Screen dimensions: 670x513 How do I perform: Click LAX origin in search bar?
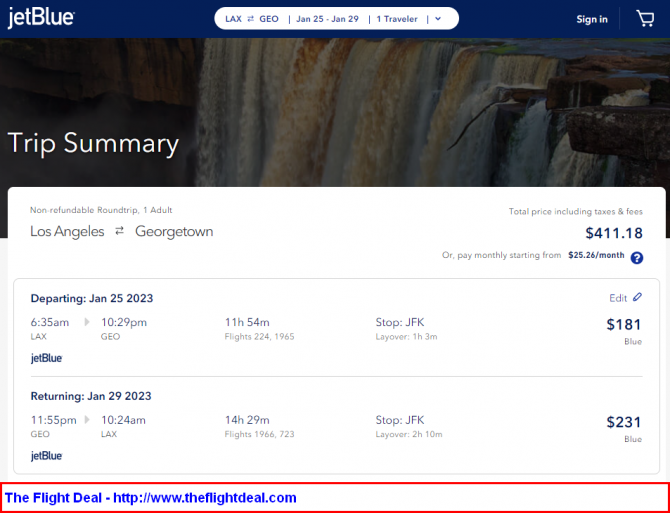pos(233,19)
